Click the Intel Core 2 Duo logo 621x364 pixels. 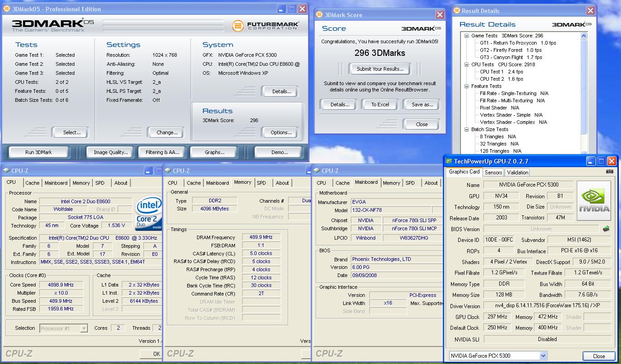(148, 214)
